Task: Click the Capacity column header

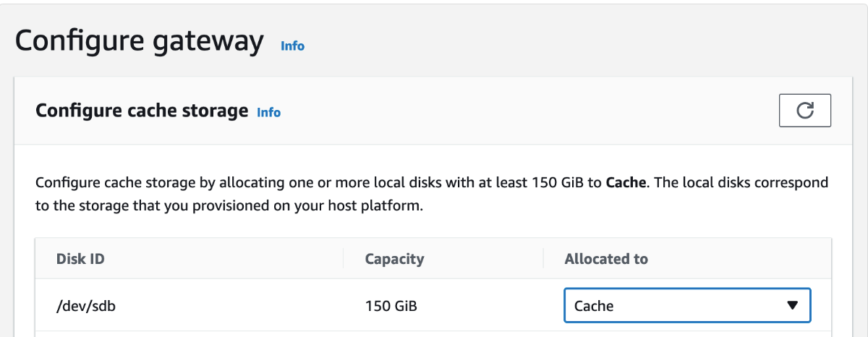Action: (394, 258)
